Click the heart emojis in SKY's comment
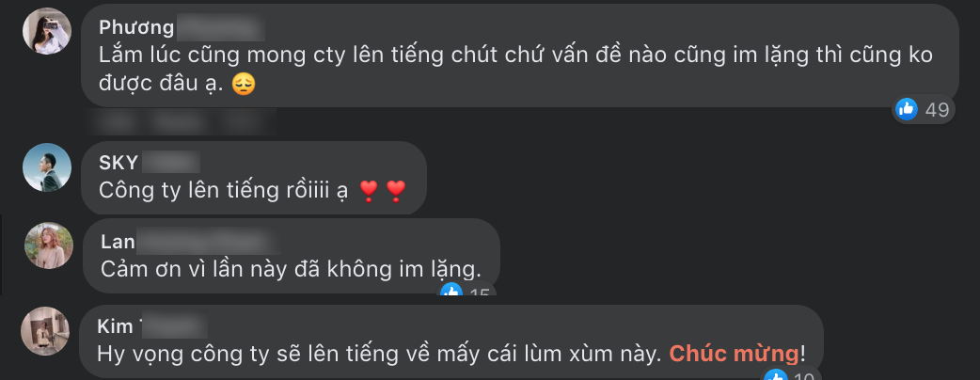Screen dimensions: 980x380 point(383,190)
